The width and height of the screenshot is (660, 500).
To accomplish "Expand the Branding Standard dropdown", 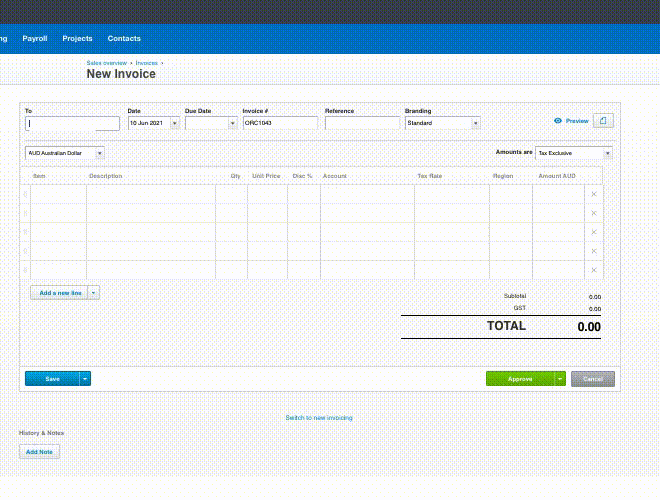I will click(475, 123).
